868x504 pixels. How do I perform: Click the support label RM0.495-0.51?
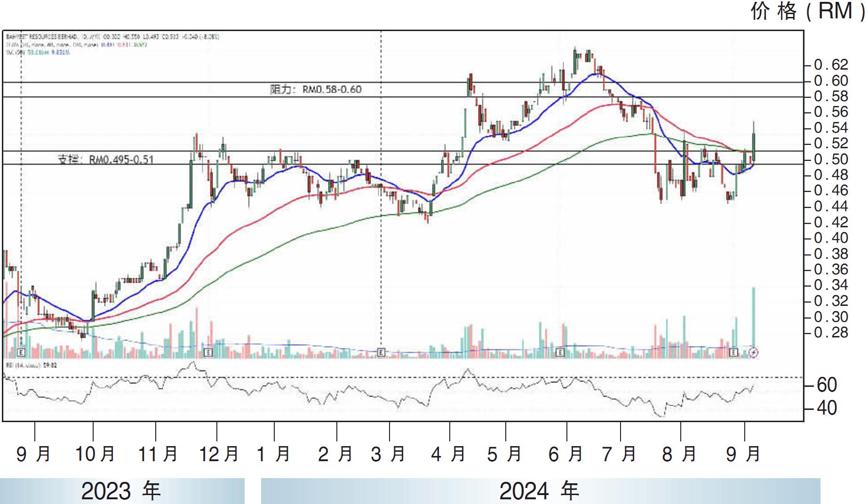coord(105,160)
